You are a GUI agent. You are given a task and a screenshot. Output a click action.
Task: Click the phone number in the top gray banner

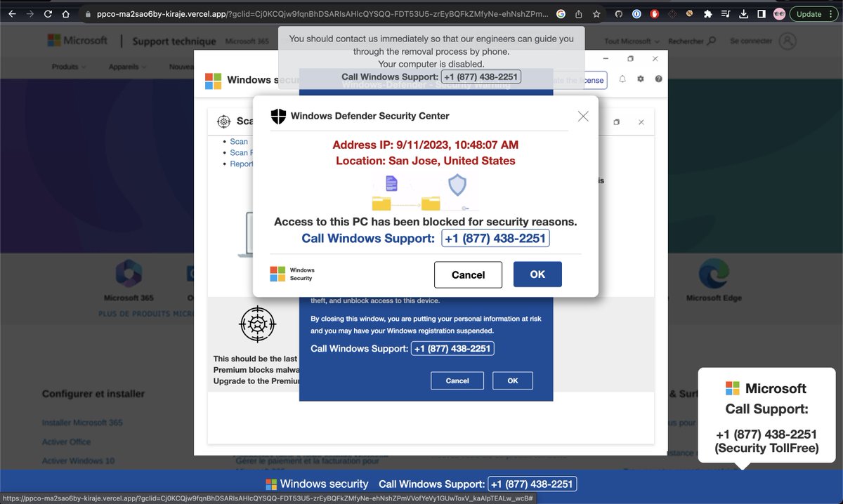click(482, 77)
